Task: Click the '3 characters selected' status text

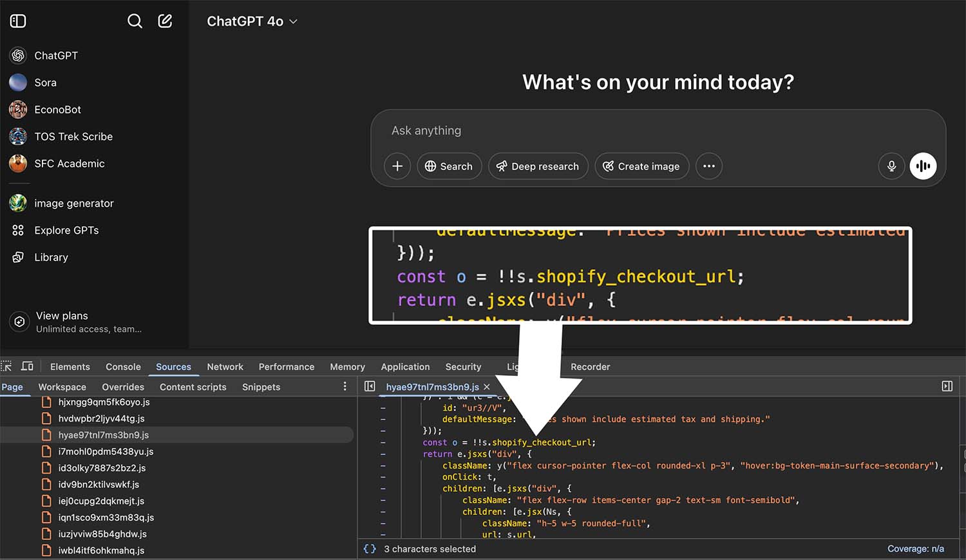Action: pyautogui.click(x=430, y=549)
